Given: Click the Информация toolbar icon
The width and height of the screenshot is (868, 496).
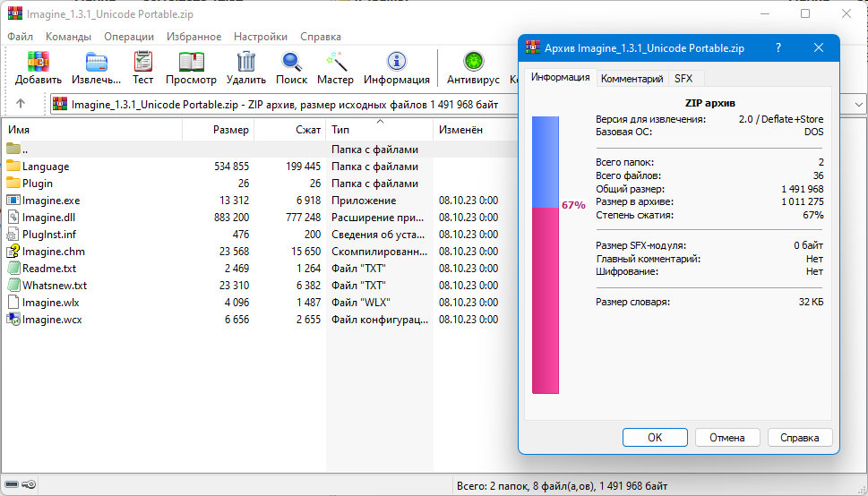Looking at the screenshot, I should 396,62.
